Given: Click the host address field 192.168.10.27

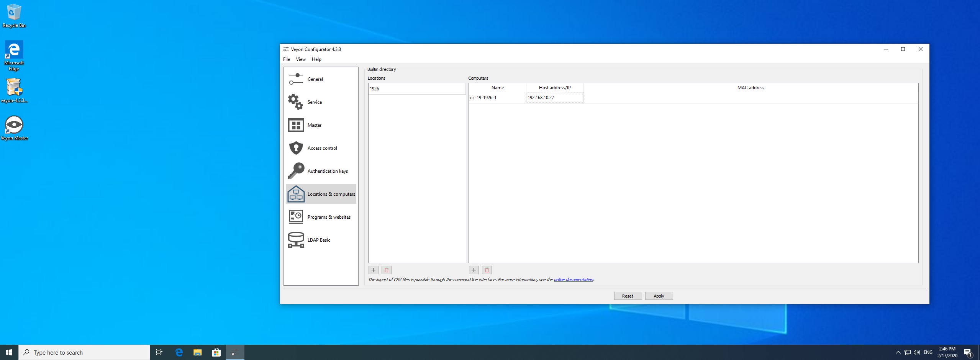Looking at the screenshot, I should [555, 98].
